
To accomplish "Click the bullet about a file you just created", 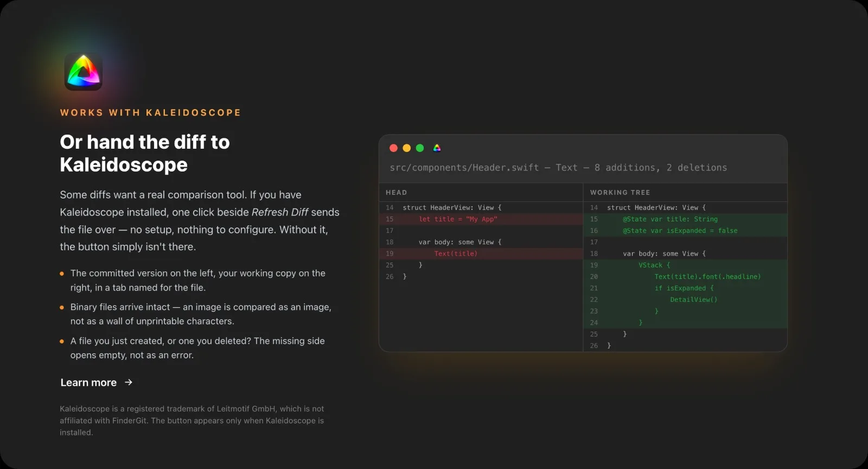I will click(x=197, y=348).
